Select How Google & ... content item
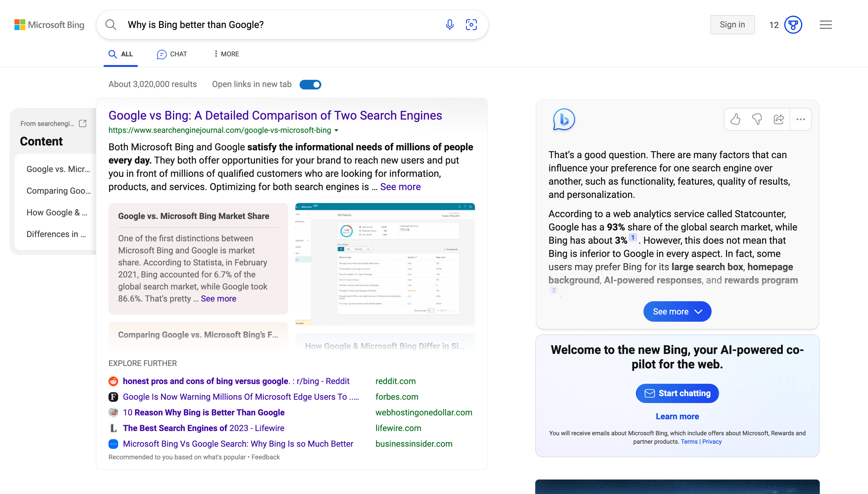Screen dimensions: 868x494 [57, 212]
